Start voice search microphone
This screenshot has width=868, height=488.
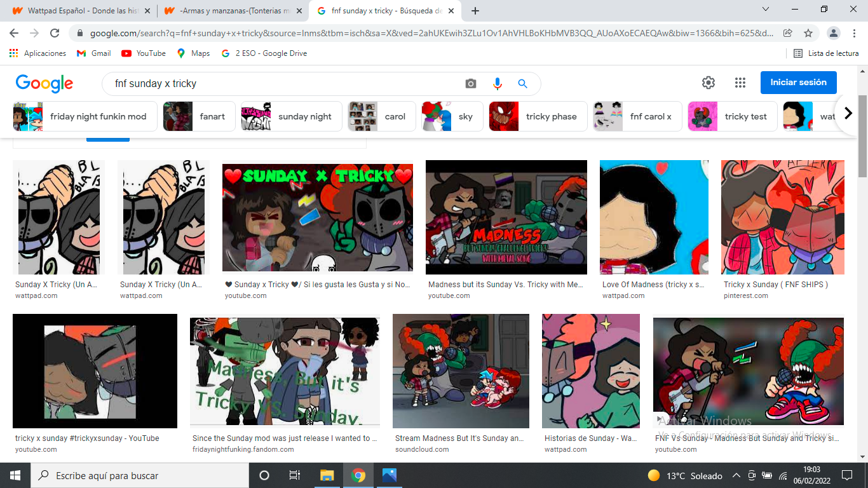497,83
